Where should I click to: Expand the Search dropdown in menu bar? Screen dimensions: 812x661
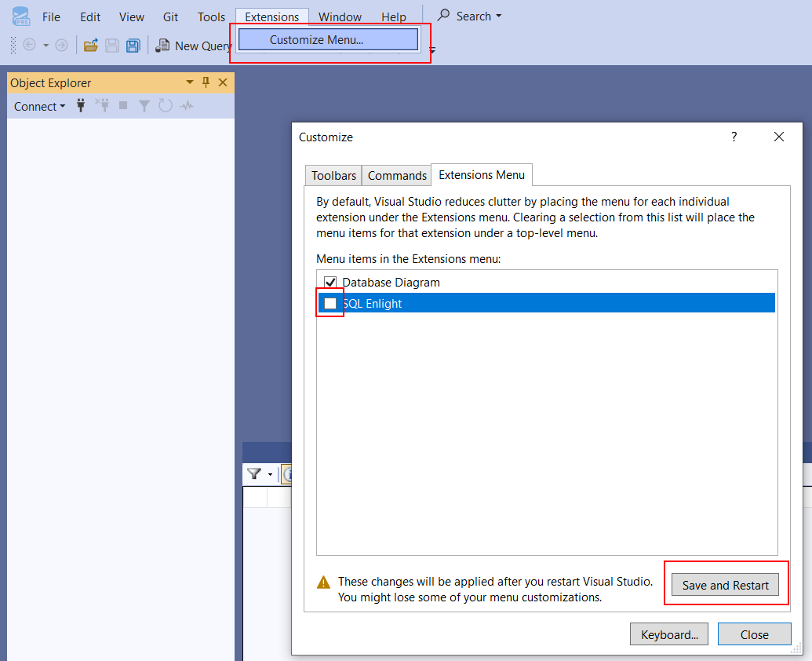coord(469,16)
